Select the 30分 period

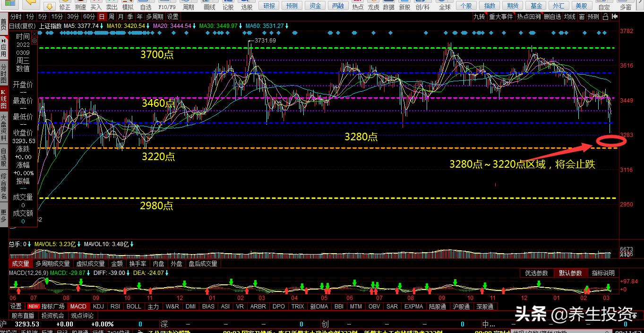pyautogui.click(x=73, y=17)
